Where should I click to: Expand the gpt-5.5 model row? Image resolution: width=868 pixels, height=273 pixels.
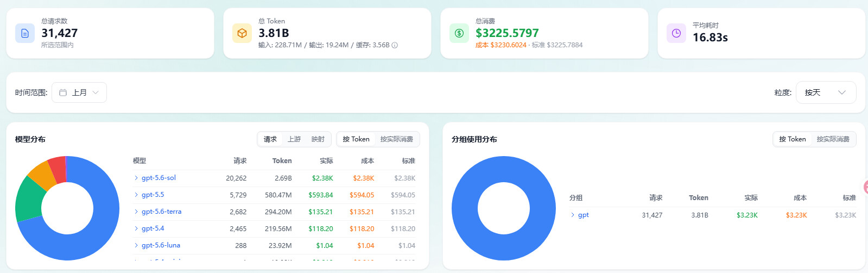pos(136,195)
